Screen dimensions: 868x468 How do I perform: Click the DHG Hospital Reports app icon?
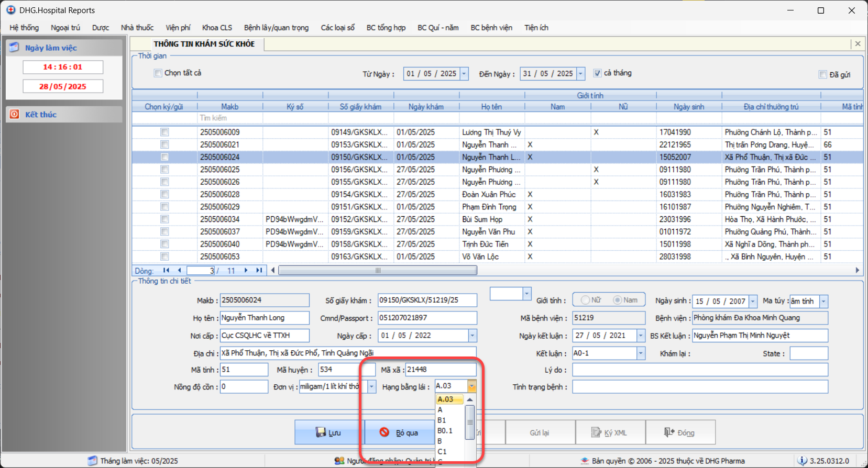[10, 10]
